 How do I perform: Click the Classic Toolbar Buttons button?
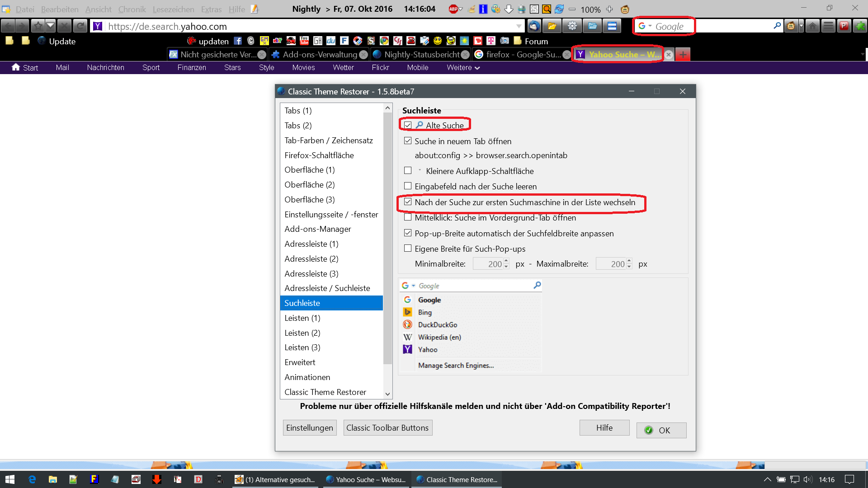pos(387,428)
